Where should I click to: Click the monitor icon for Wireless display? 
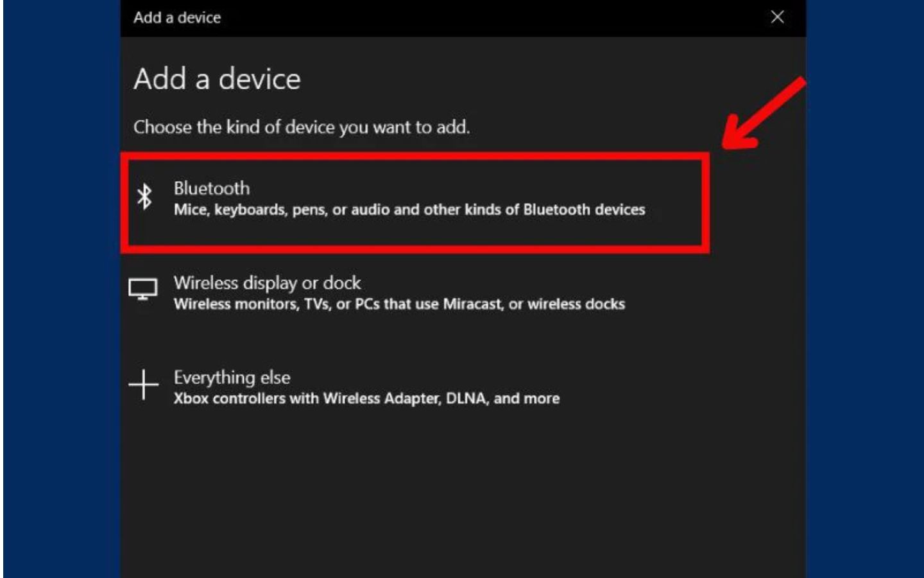(x=142, y=289)
